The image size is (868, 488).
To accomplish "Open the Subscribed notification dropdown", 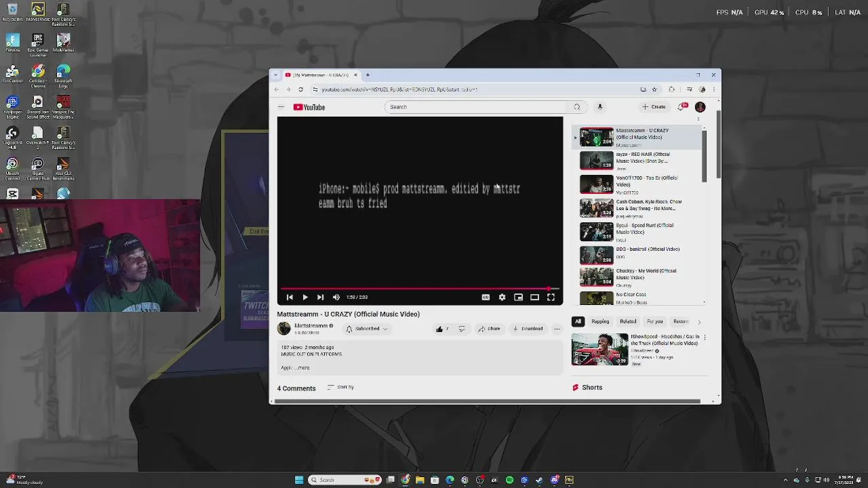I will (x=366, y=329).
